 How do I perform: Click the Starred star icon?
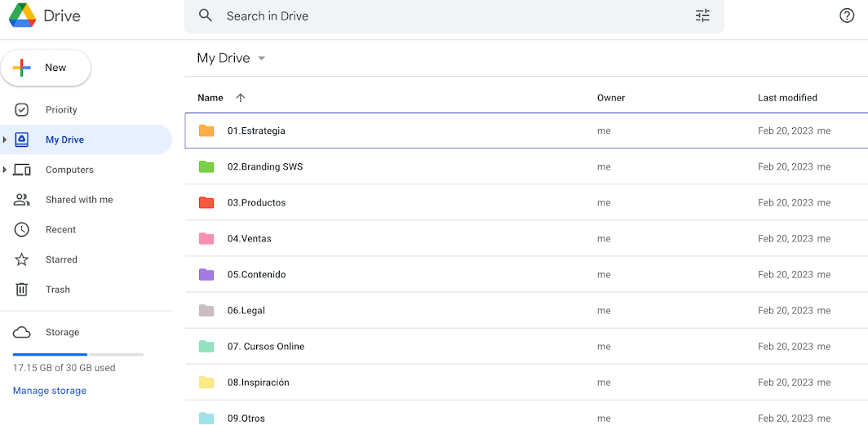(x=21, y=259)
